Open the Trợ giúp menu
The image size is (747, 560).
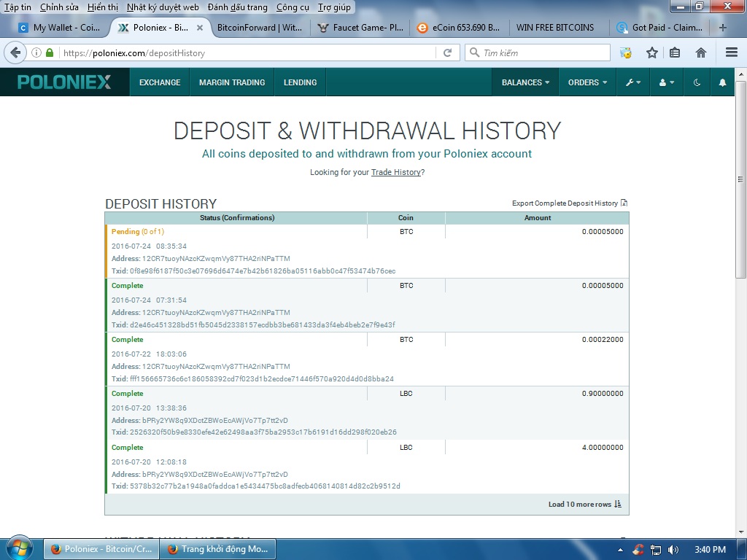click(x=334, y=7)
